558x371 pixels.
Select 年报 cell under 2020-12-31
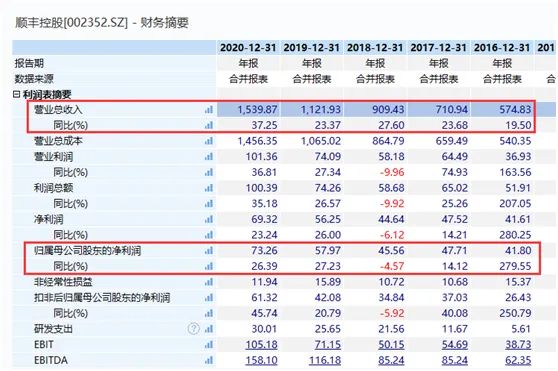click(x=248, y=63)
